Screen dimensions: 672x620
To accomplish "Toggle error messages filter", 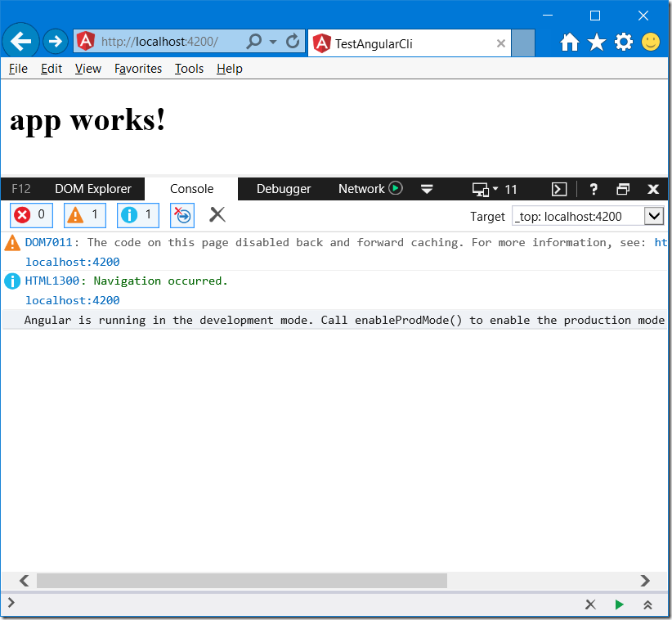I will (31, 215).
